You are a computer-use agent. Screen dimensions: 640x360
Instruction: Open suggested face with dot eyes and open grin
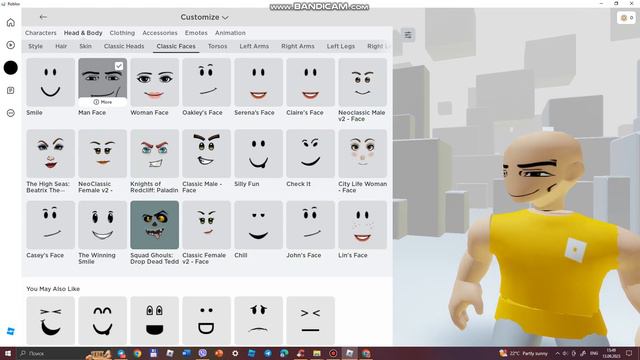click(207, 321)
